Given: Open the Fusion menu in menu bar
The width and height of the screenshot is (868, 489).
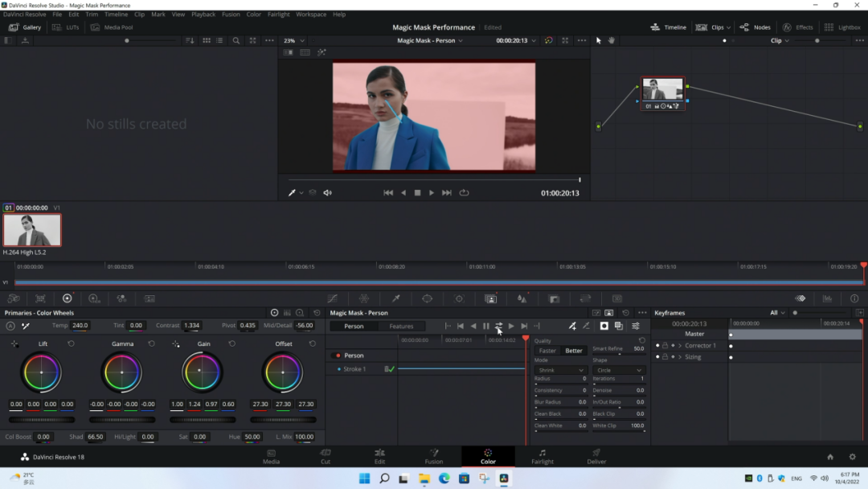Looking at the screenshot, I should 231,14.
